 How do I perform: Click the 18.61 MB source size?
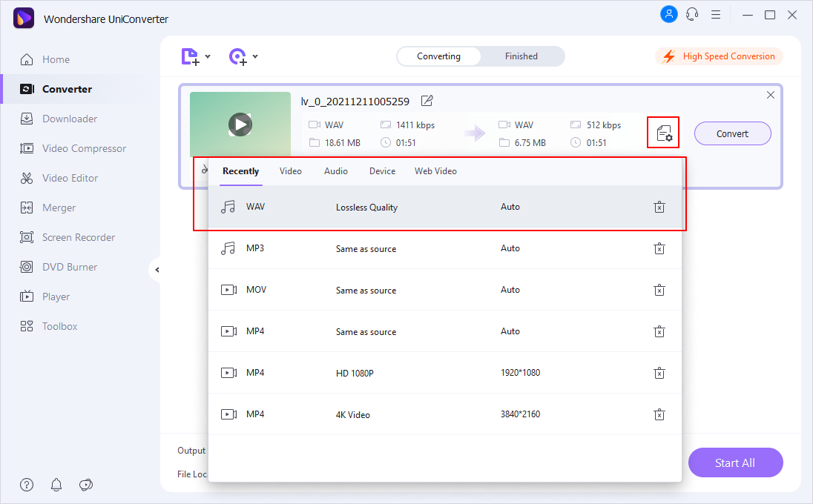342,143
